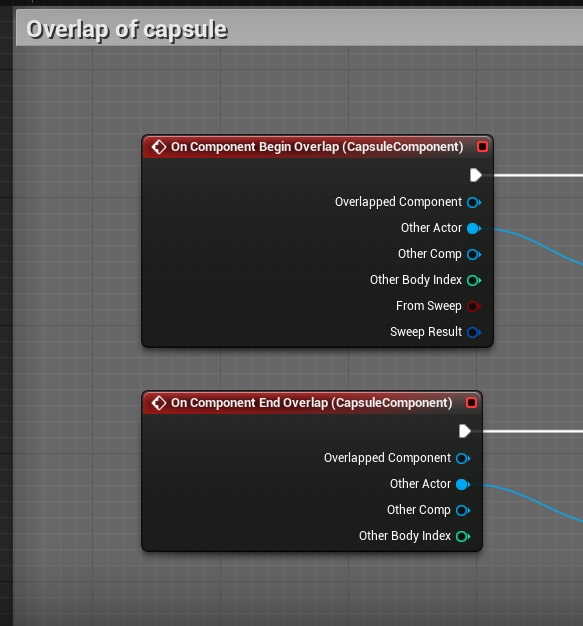Click Other Actor pin on Begin Overlap
This screenshot has width=583, height=626.
(x=474, y=228)
